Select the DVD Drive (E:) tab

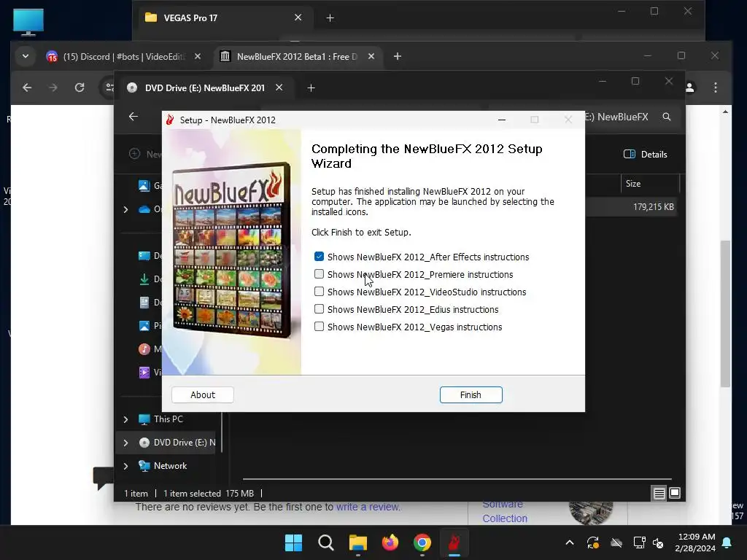205,88
